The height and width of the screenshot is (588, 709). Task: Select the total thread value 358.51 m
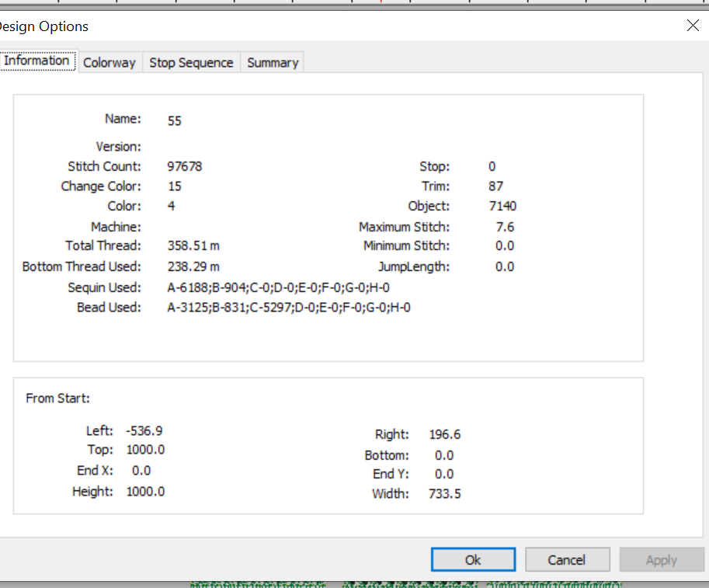(193, 245)
